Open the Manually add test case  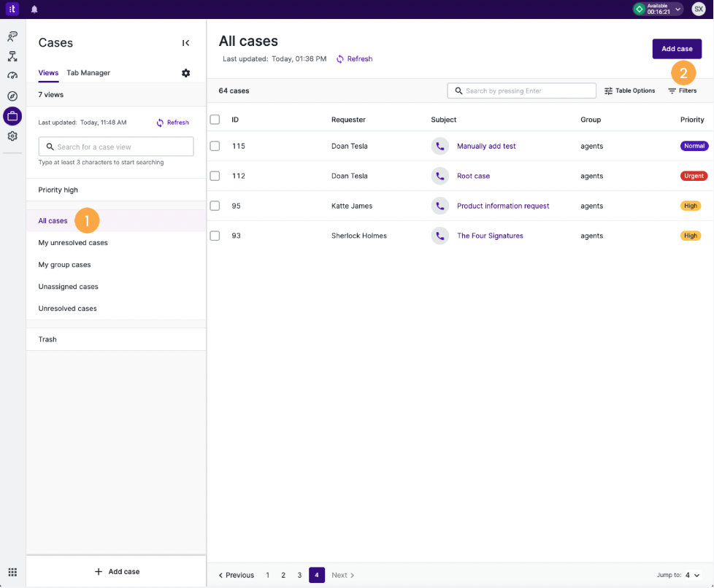point(486,146)
